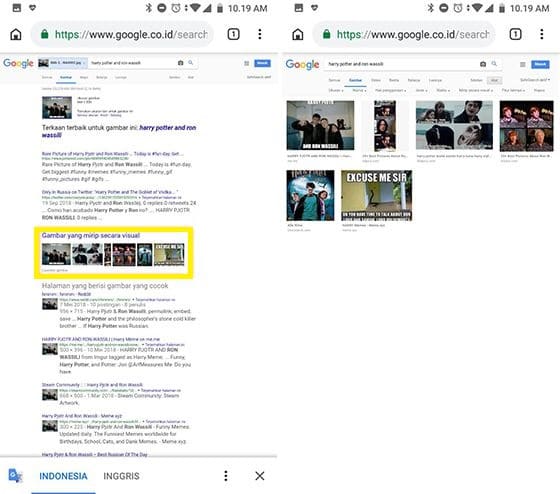Open the tab switcher in the right browser
The image size is (560, 494).
[515, 34]
